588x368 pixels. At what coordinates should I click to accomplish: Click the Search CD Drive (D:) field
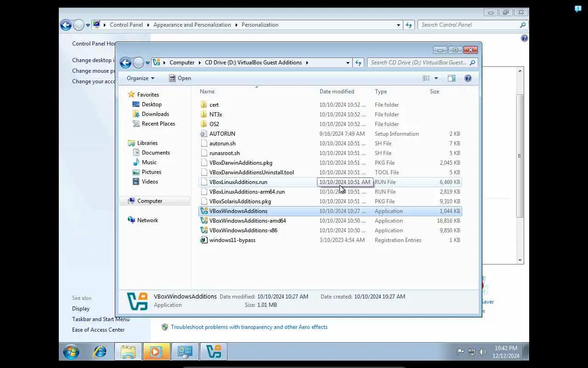(x=422, y=63)
